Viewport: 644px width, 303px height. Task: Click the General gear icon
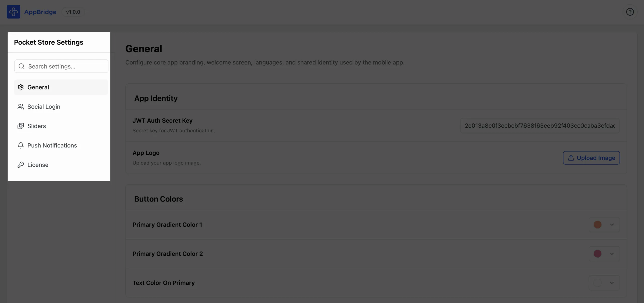point(21,87)
